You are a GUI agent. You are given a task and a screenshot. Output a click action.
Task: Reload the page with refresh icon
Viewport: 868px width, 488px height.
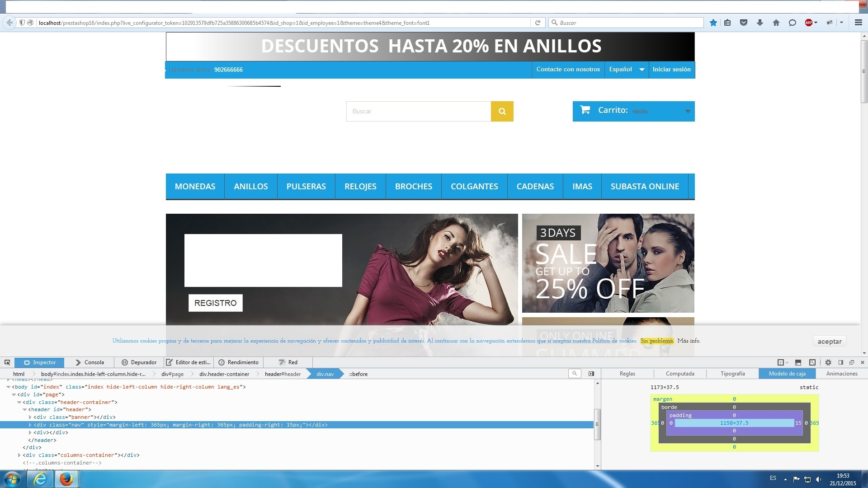point(538,23)
